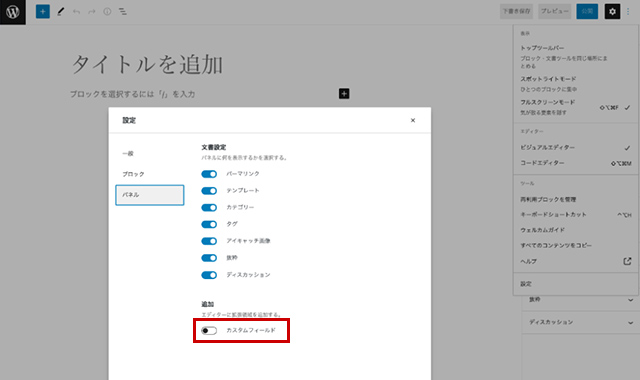The height and width of the screenshot is (380, 640).
Task: Click the external link icon beside ヘルプ
Action: (627, 261)
